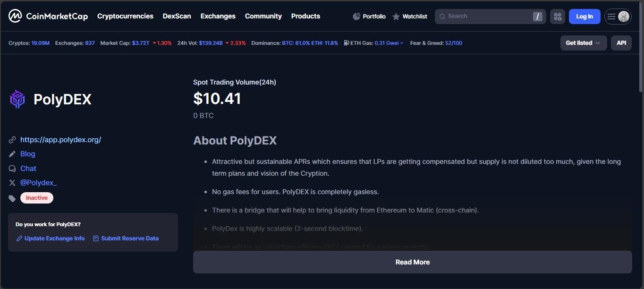
Task: Click the link chain icon beside website URL
Action: [12, 140]
